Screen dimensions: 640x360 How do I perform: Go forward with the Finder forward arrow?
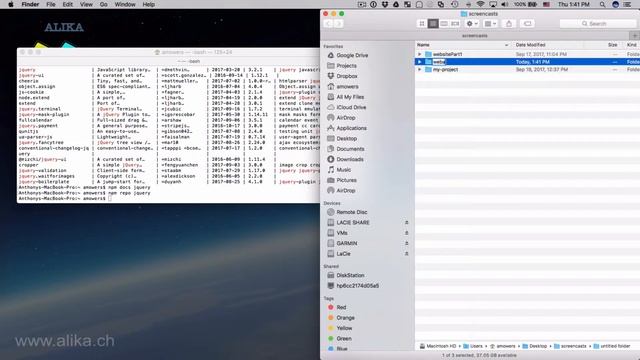click(338, 24)
